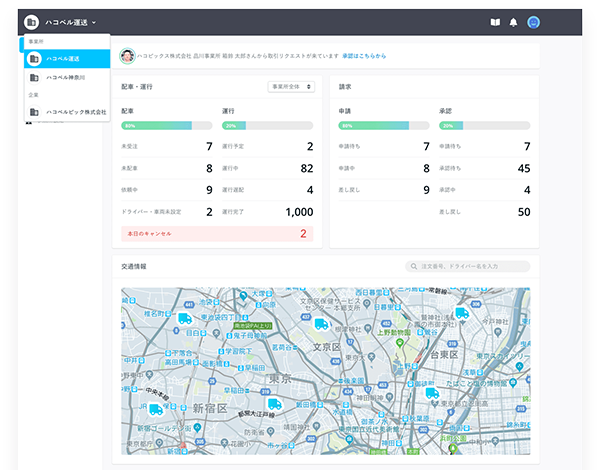The height and width of the screenshot is (470, 600).
Task: Focus the order number search field
Action: coord(472,267)
